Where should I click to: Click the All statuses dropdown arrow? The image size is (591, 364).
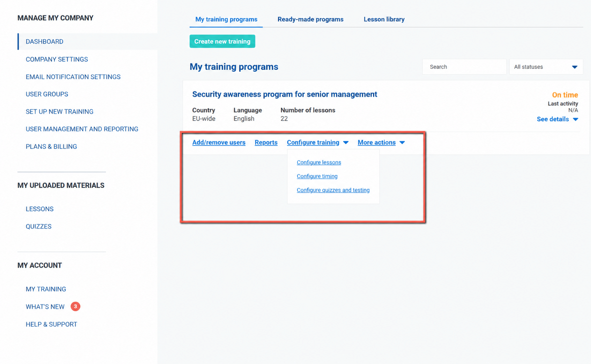(x=574, y=67)
